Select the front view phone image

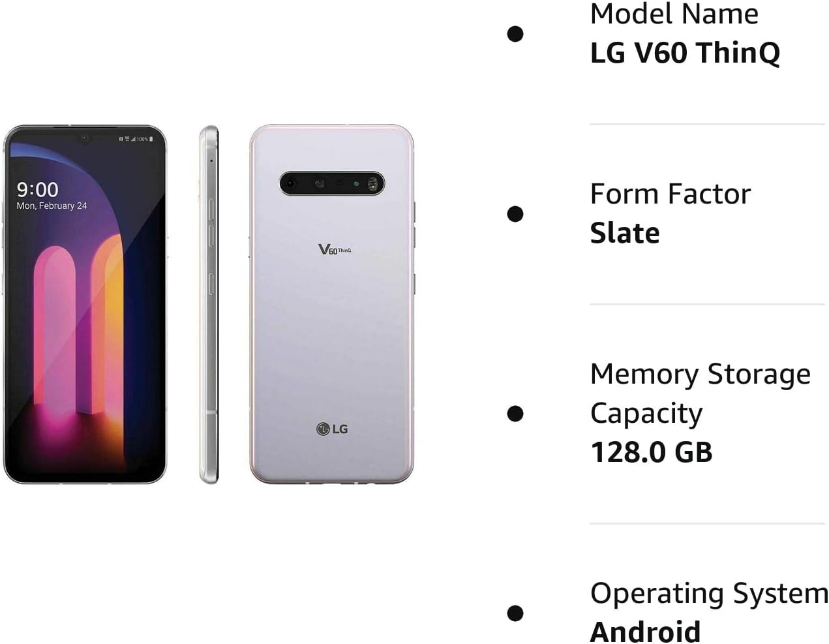(85, 305)
